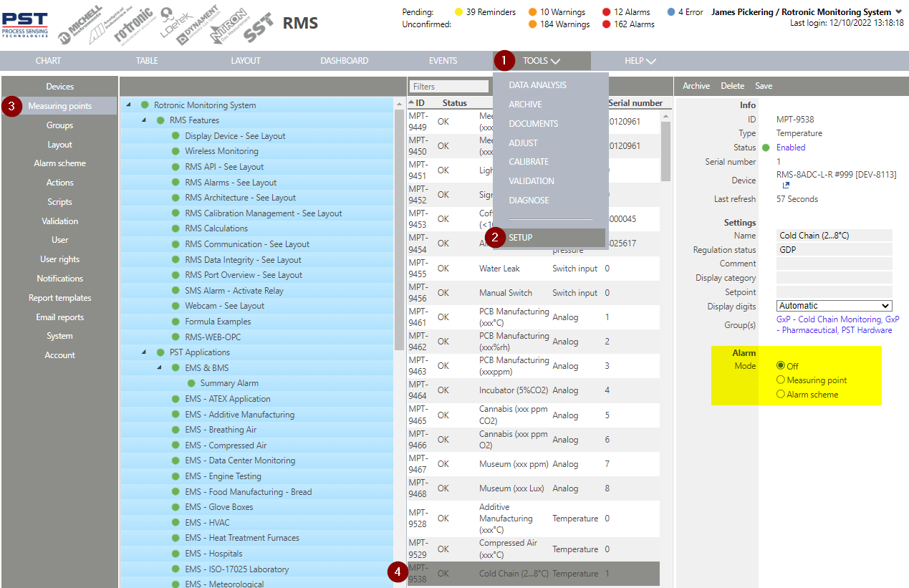Select Wireless Monitoring in the tree
The image size is (909, 588).
(221, 151)
